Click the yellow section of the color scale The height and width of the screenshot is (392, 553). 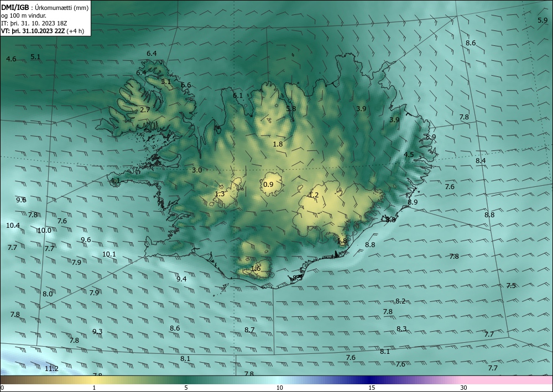click(93, 380)
